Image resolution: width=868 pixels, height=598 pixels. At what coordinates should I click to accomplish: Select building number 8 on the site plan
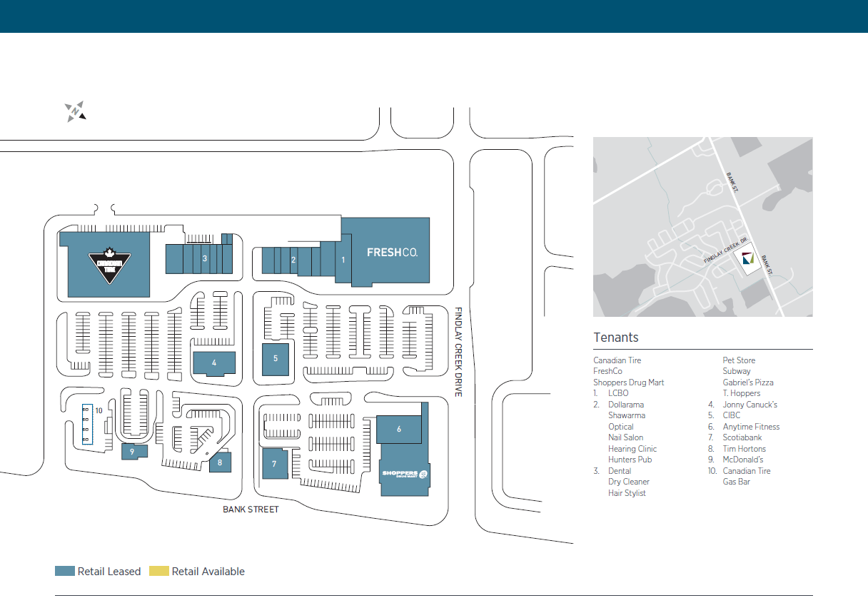[x=220, y=462]
